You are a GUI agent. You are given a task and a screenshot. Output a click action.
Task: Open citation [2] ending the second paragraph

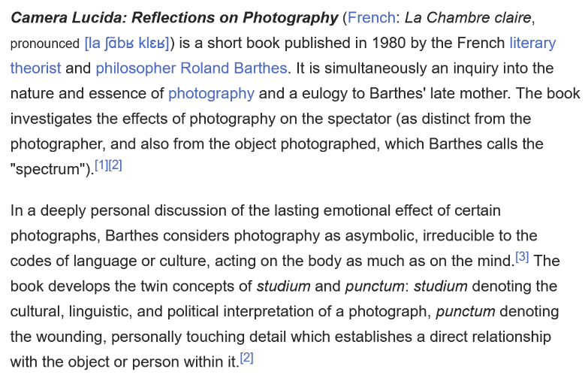[x=247, y=358]
